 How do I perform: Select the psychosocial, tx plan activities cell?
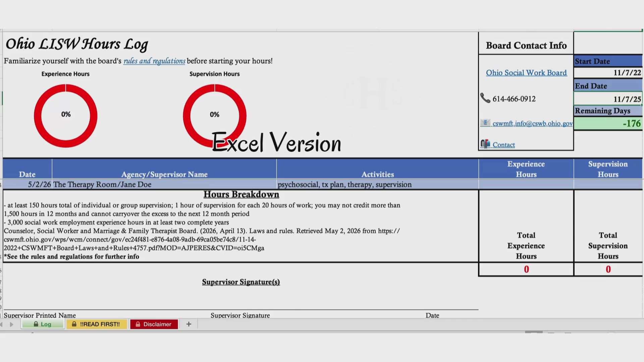pyautogui.click(x=378, y=184)
